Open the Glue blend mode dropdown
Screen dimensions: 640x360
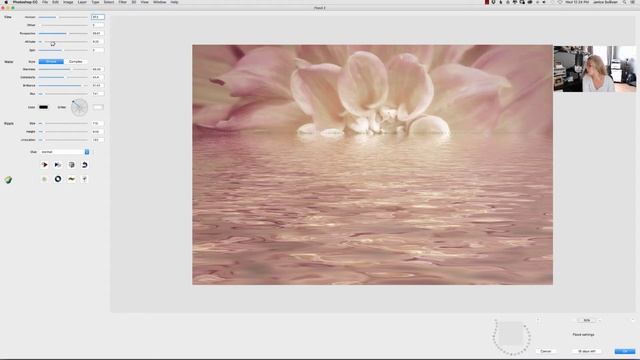point(64,152)
